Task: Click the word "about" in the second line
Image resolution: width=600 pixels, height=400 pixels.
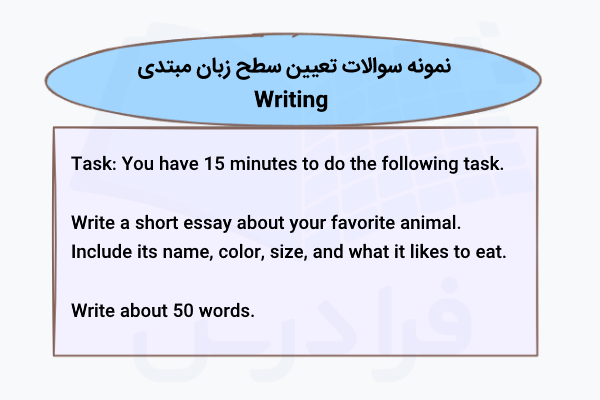Action: pos(272,221)
